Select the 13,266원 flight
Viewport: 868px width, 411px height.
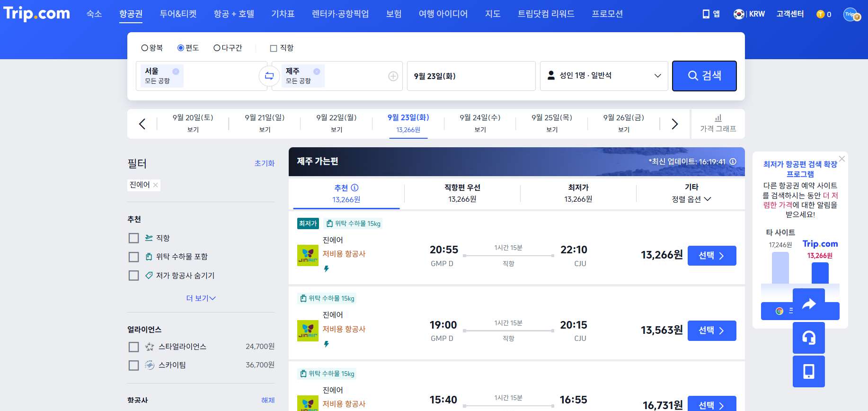(x=712, y=256)
